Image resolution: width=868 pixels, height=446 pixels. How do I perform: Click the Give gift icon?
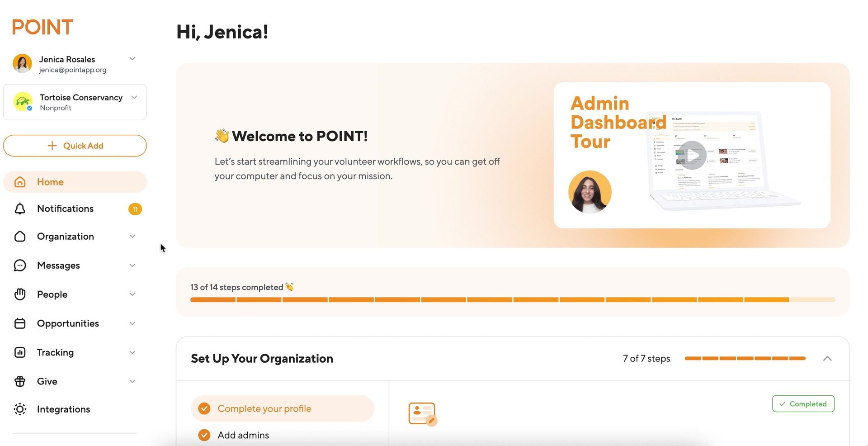tap(20, 381)
